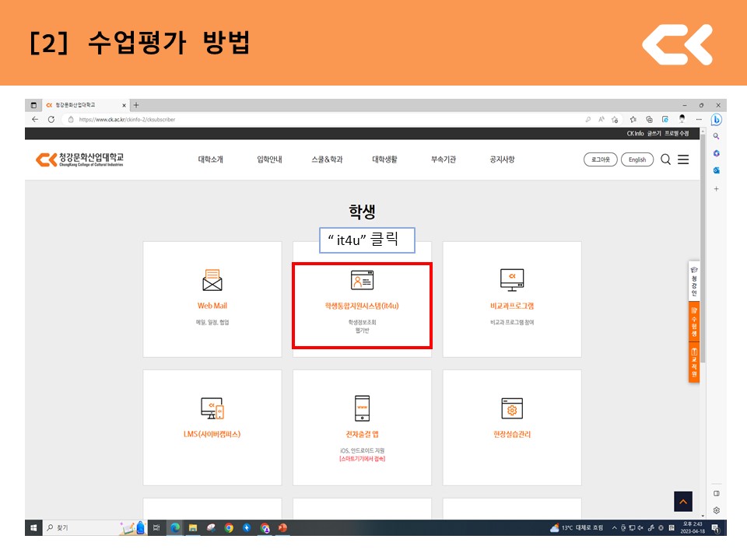Viewport: 747px width, 560px height.
Task: Click the search magnifier in the site header
Action: pyautogui.click(x=665, y=159)
